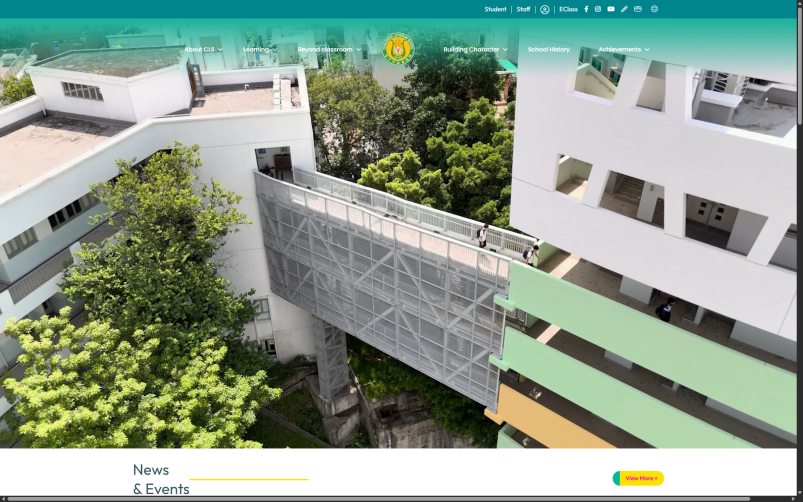Screen dimensions: 803x502
Task: Open the EClass link
Action: coord(568,9)
